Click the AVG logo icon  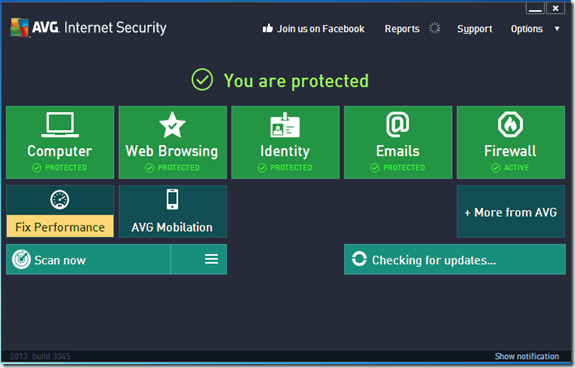point(20,27)
